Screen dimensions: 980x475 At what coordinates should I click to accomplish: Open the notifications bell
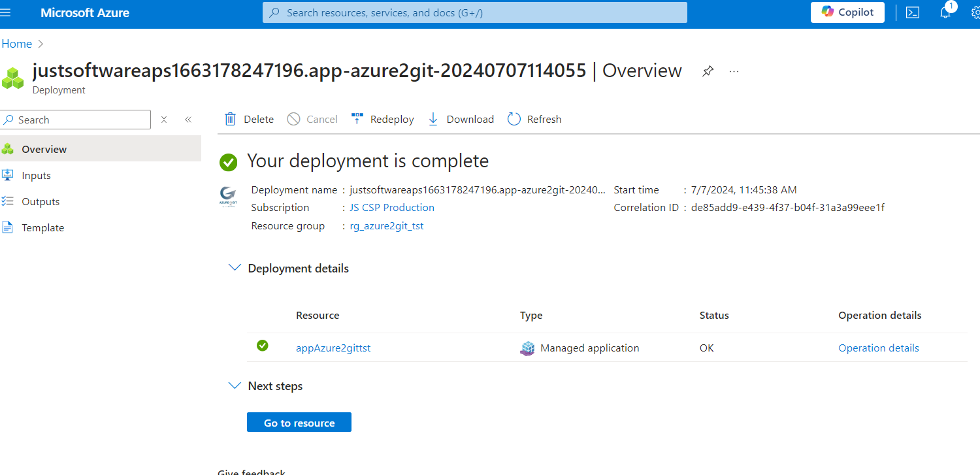click(x=945, y=12)
